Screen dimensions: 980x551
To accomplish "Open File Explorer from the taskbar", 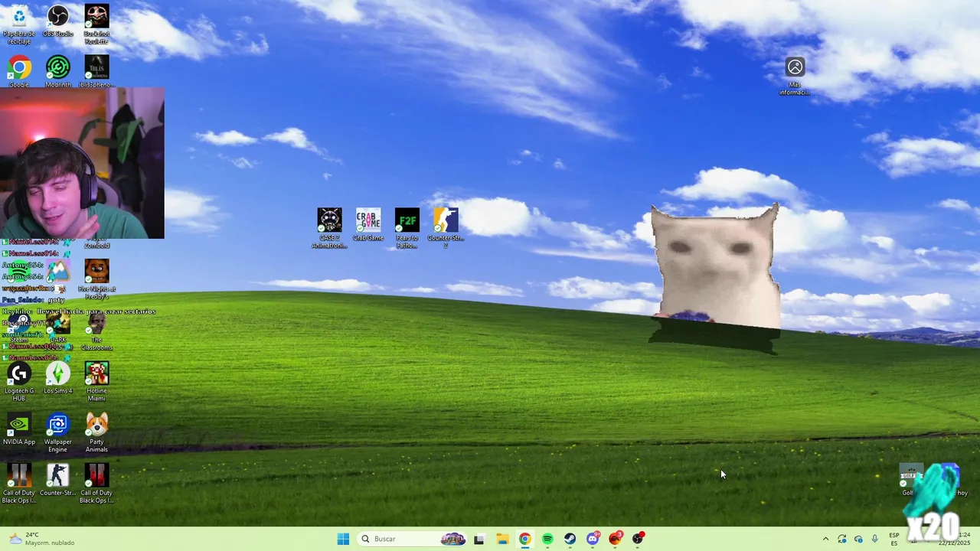I will 502,539.
